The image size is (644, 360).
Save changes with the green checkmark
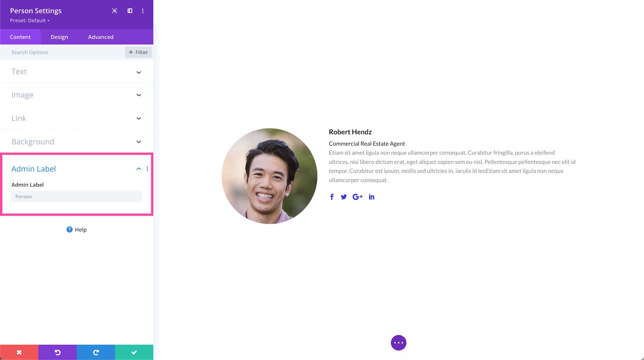pyautogui.click(x=133, y=352)
